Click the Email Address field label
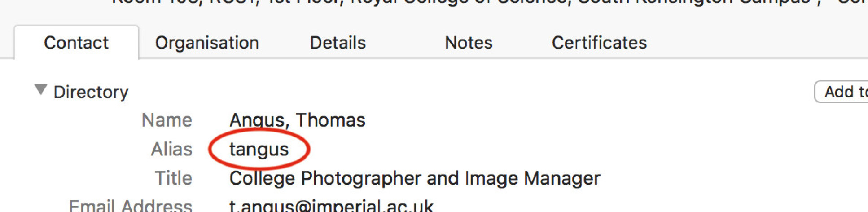This screenshot has width=868, height=212. tap(130, 206)
